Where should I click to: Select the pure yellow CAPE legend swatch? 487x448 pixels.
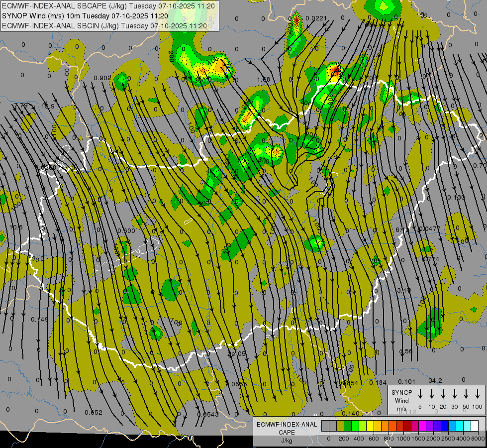pyautogui.click(x=370, y=426)
